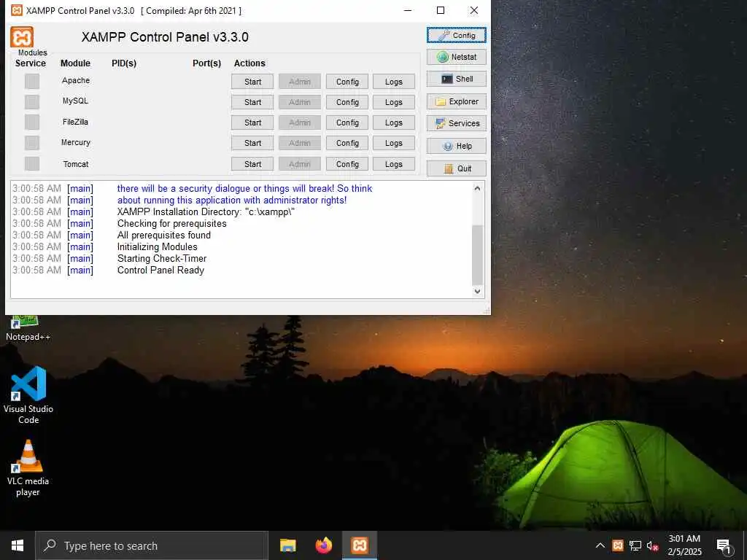
Task: Open Config for the Tomcat module
Action: click(347, 164)
